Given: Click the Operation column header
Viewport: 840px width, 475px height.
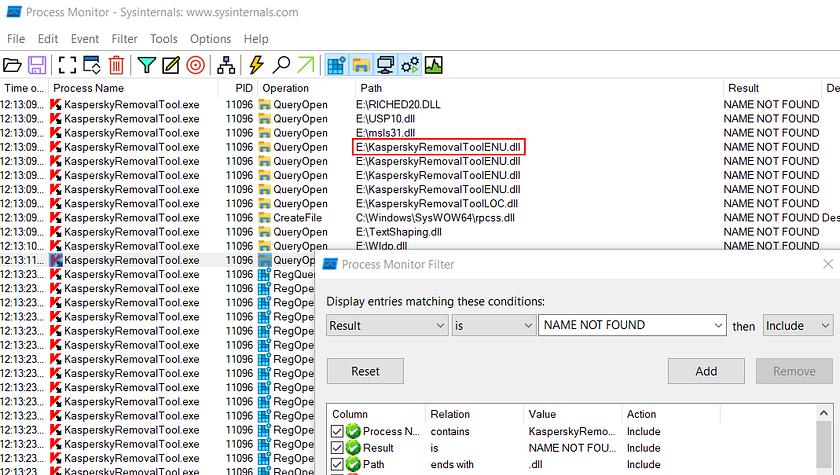Looking at the screenshot, I should click(x=306, y=88).
